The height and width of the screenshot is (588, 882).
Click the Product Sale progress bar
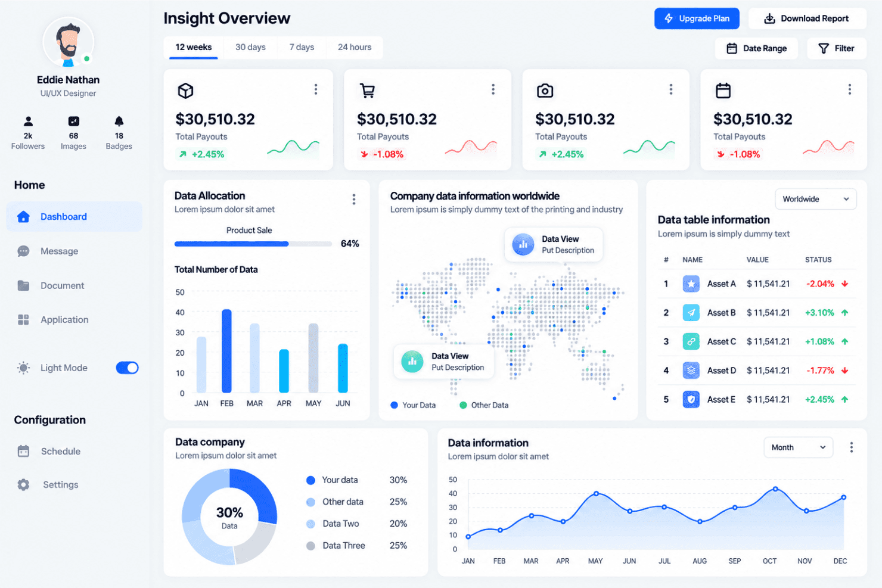[x=253, y=244]
